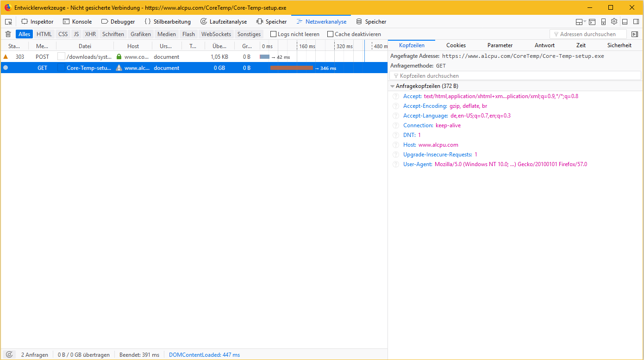Click the 42 ms timing bar
Viewport: 644px width, 360px height.
(264, 57)
